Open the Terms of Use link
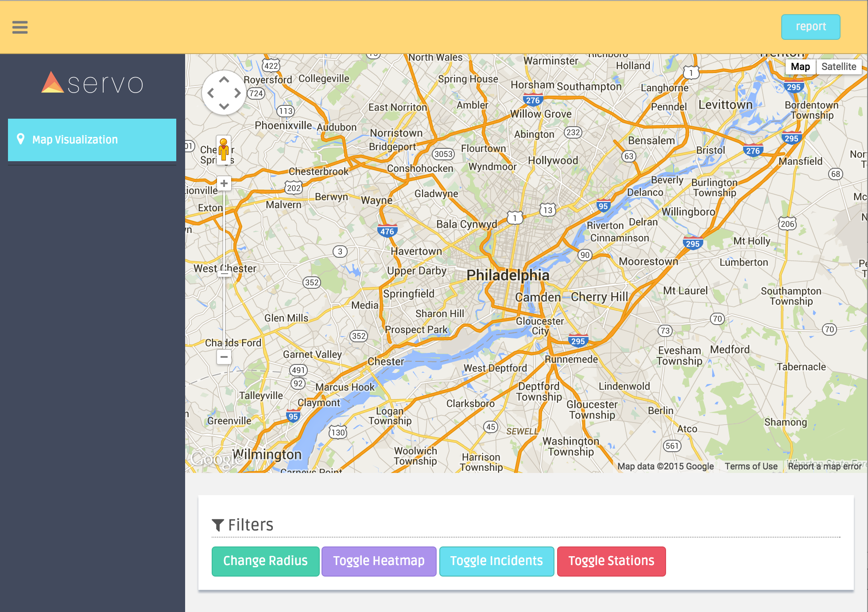 click(751, 466)
